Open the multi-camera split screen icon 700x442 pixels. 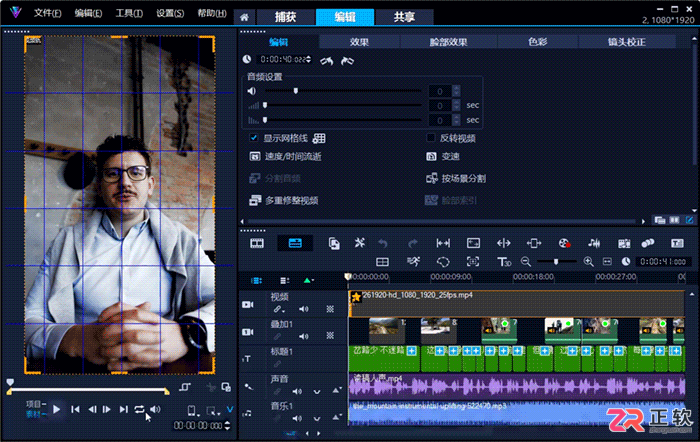[x=382, y=262]
